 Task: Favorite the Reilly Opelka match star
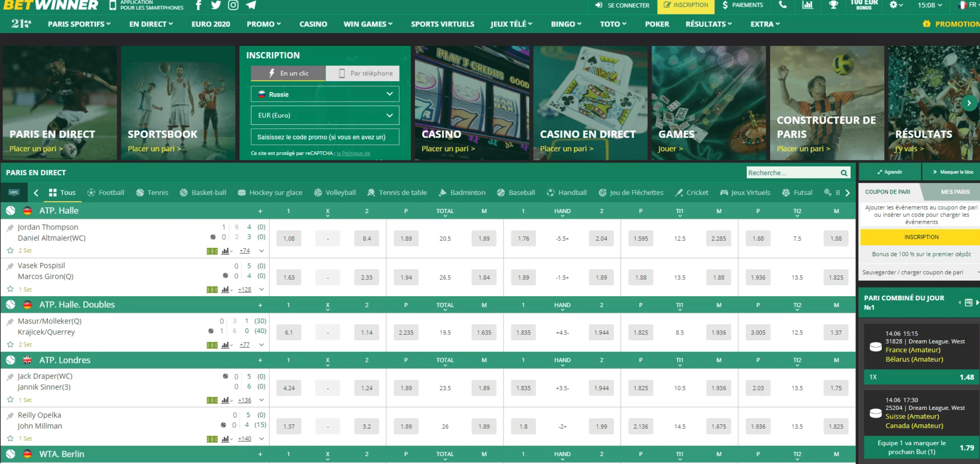10,438
